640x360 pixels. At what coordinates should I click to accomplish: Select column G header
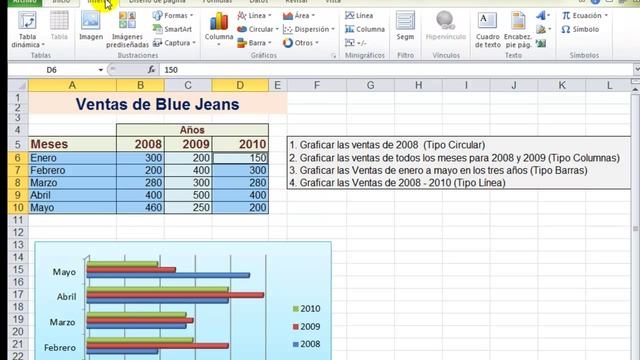point(370,85)
